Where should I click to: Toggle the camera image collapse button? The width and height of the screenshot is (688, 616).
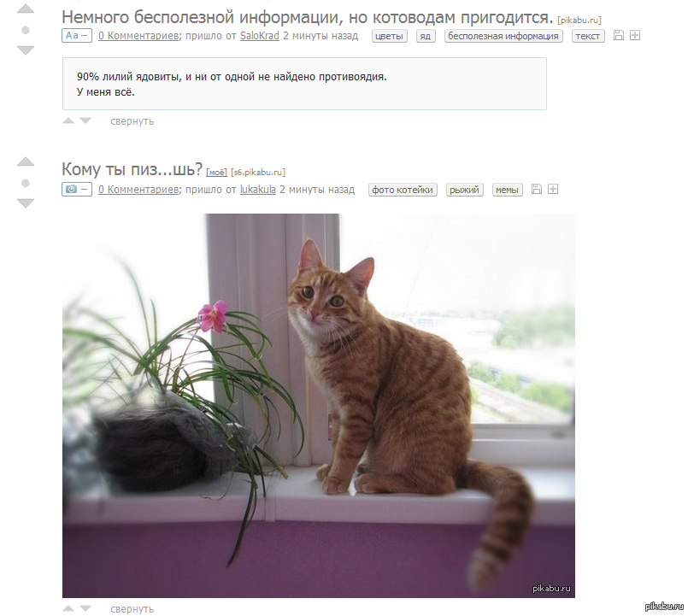coord(77,189)
